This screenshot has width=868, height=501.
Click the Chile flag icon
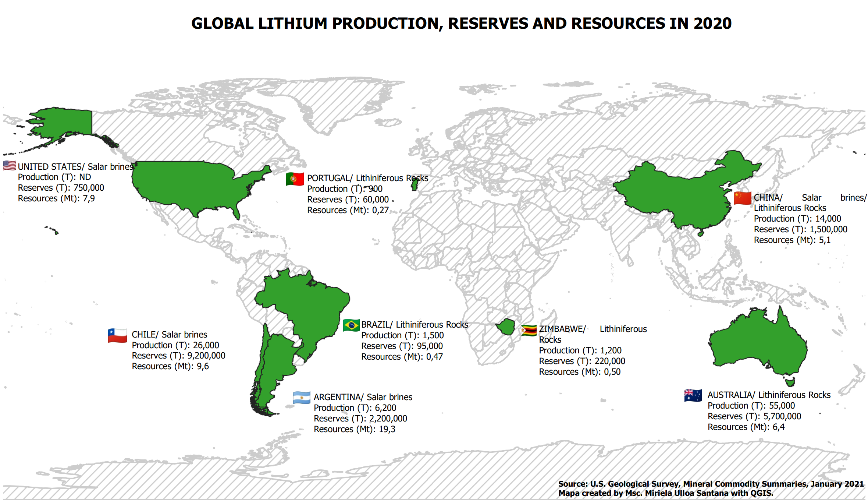[117, 336]
